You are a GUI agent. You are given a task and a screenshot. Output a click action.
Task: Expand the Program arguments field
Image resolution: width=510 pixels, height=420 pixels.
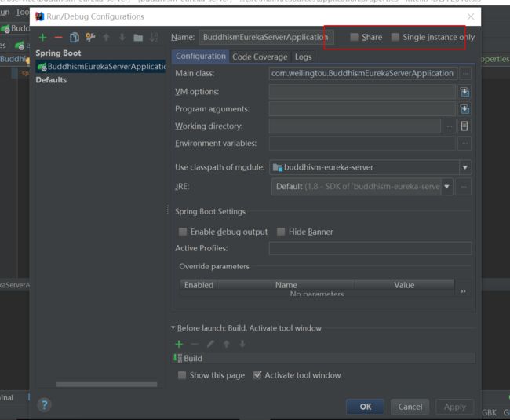click(x=464, y=109)
